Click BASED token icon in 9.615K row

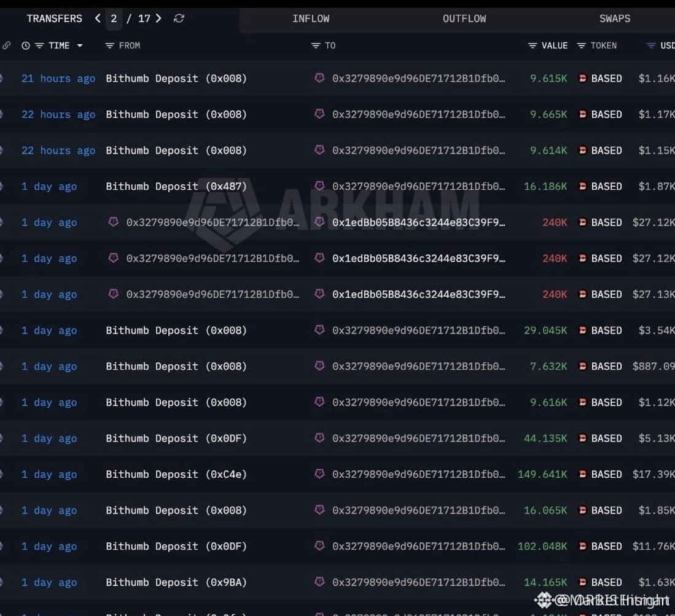click(x=582, y=79)
